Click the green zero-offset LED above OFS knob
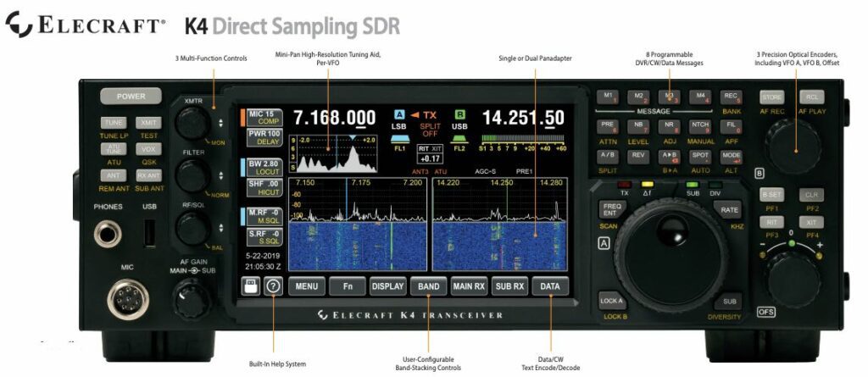This screenshot has width=868, height=377. coord(793,244)
